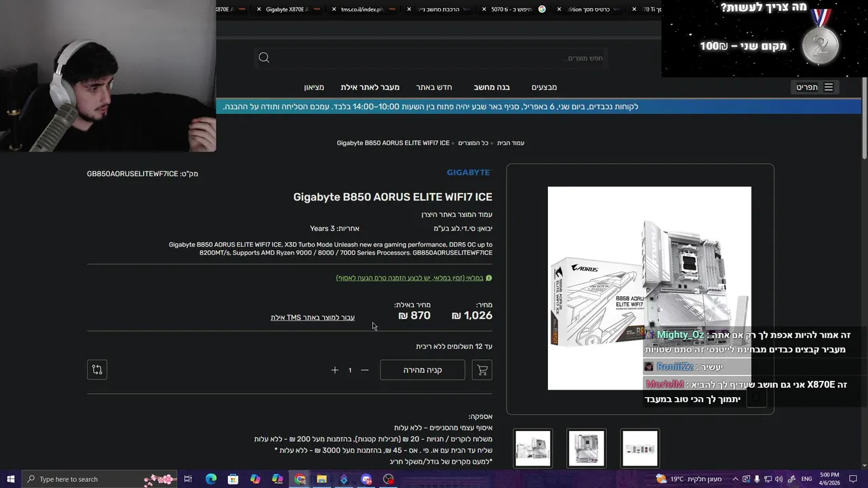Open the בנה מחשב navigation link
Viewport: 868px width, 488px height.
pyautogui.click(x=492, y=87)
